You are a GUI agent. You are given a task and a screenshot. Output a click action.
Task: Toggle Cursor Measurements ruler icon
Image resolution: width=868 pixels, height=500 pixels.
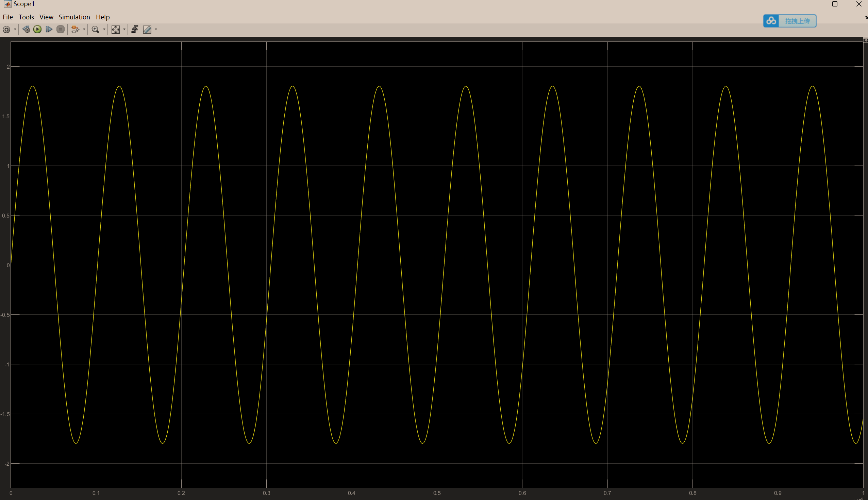pos(147,30)
